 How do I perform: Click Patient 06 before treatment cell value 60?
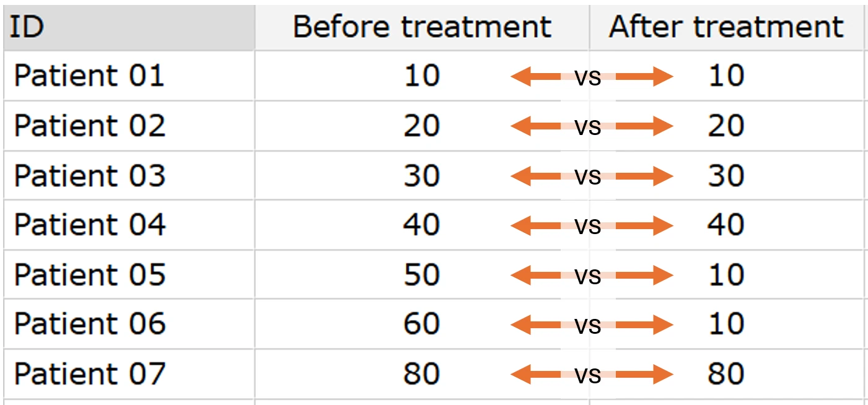[422, 324]
